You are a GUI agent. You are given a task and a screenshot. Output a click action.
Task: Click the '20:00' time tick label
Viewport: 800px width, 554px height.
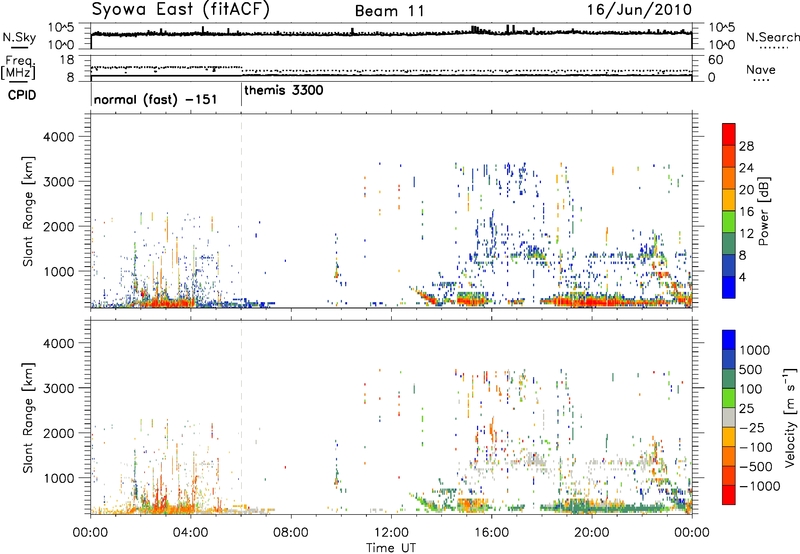pyautogui.click(x=591, y=533)
